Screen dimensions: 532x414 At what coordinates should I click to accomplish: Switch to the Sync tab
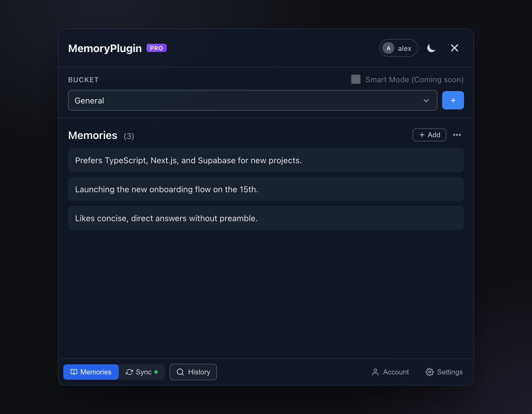(142, 372)
